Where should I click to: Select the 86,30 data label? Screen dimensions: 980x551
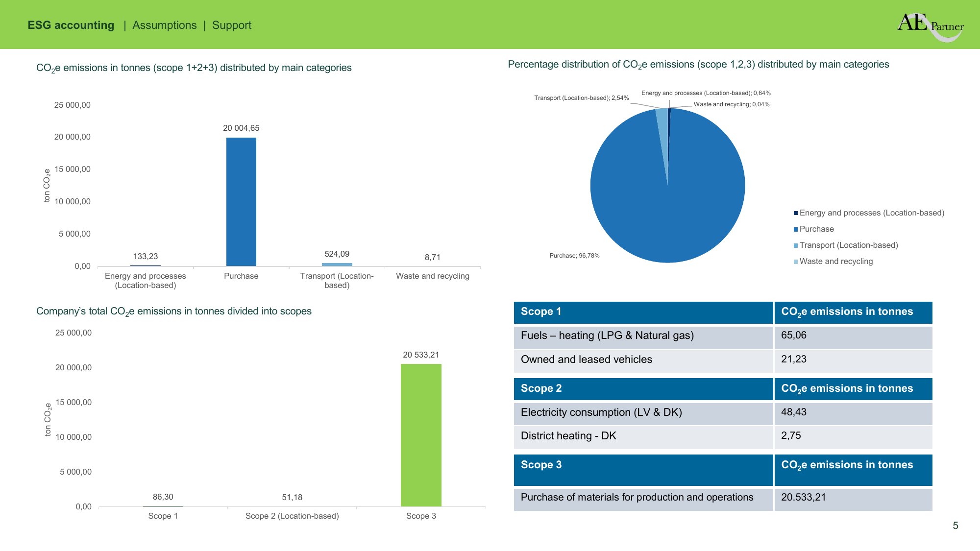[x=163, y=497]
